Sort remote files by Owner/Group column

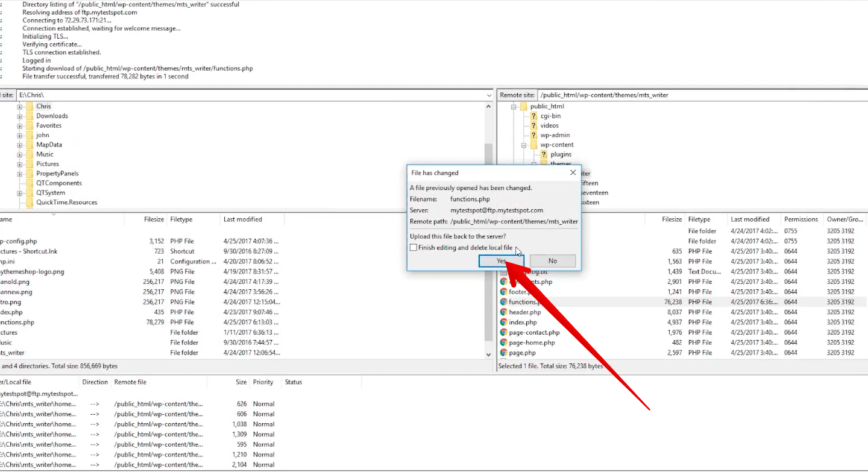[845, 219]
